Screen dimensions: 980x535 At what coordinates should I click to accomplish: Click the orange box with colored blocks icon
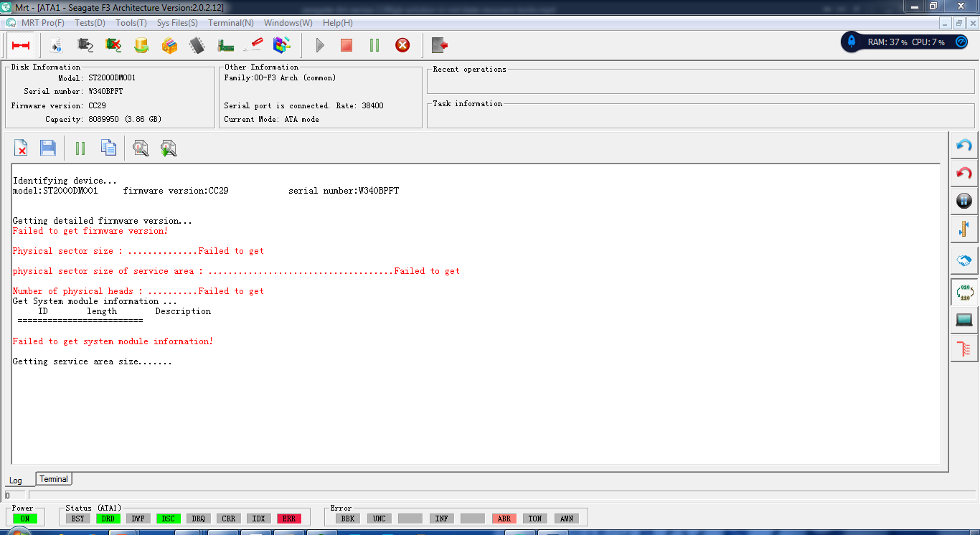pos(169,45)
